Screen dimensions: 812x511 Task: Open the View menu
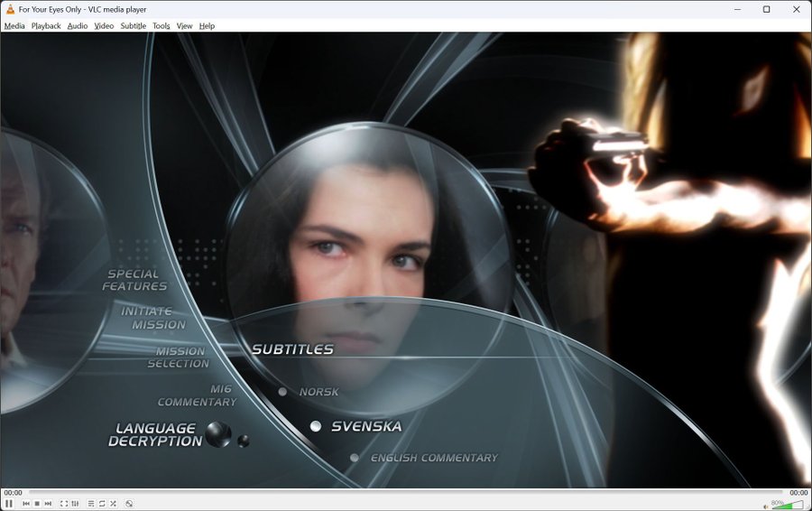click(x=184, y=26)
